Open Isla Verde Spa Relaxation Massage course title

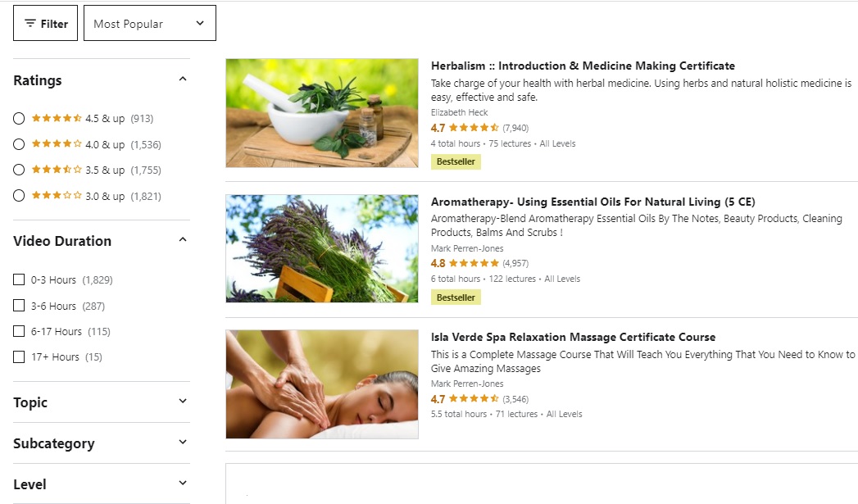[573, 337]
